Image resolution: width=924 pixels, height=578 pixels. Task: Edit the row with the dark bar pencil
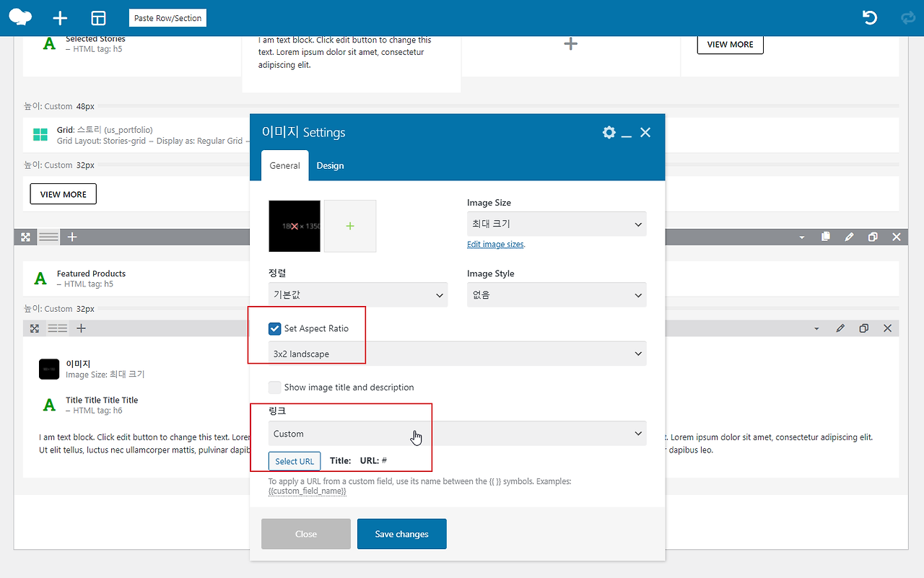pyautogui.click(x=849, y=237)
